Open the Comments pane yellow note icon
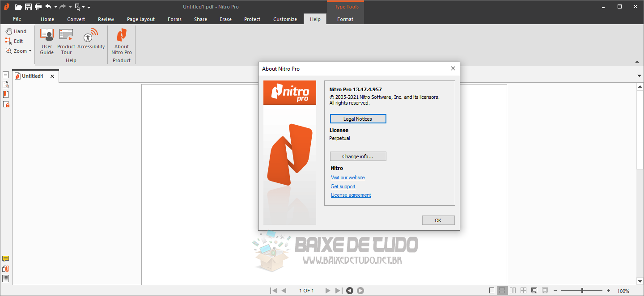644x296 pixels. (x=6, y=259)
